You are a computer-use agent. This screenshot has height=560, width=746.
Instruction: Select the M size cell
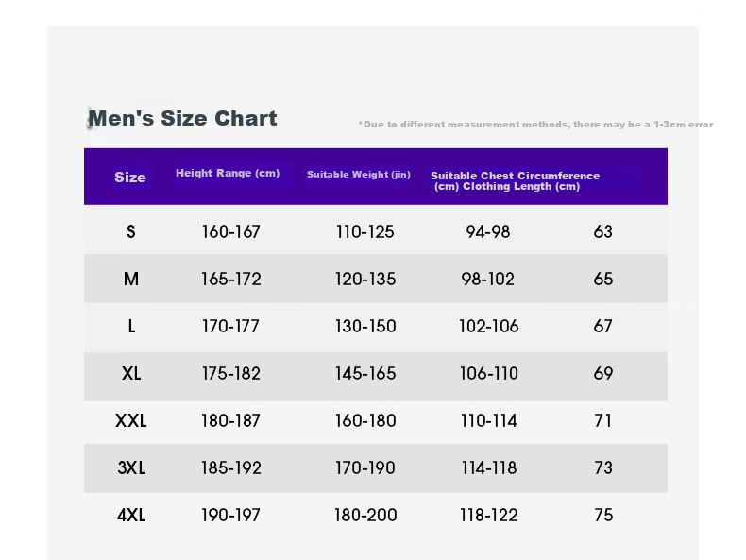(131, 279)
